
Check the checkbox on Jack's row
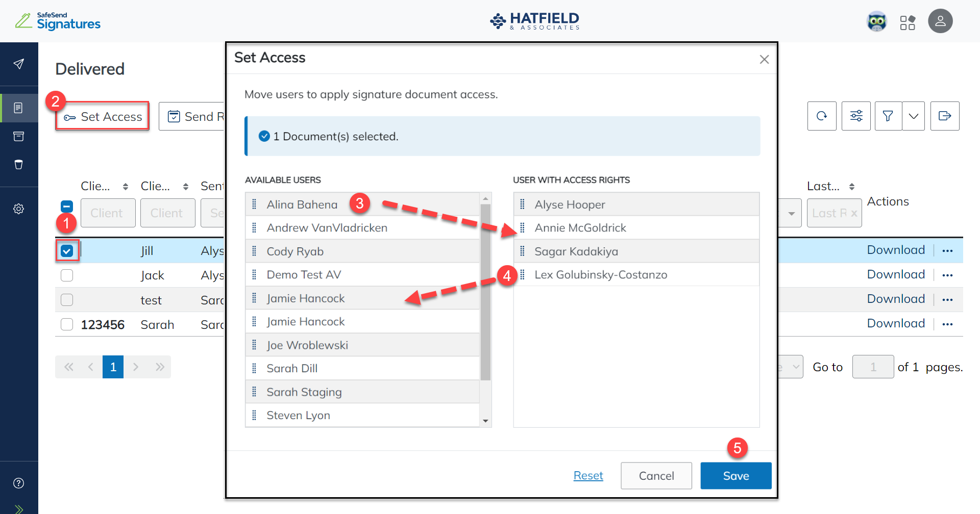[x=67, y=275]
